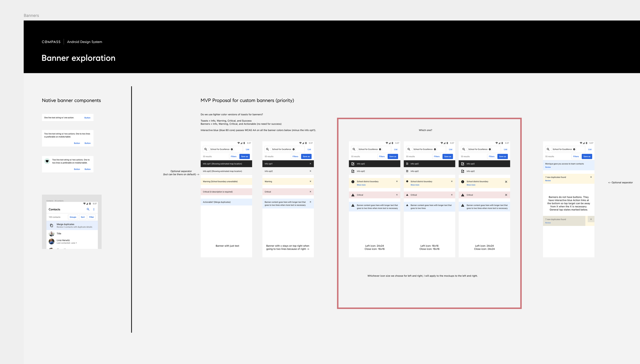Click 'Warning (School boundary unavailable)' banner
Image resolution: width=640 pixels, height=364 pixels.
tap(226, 181)
